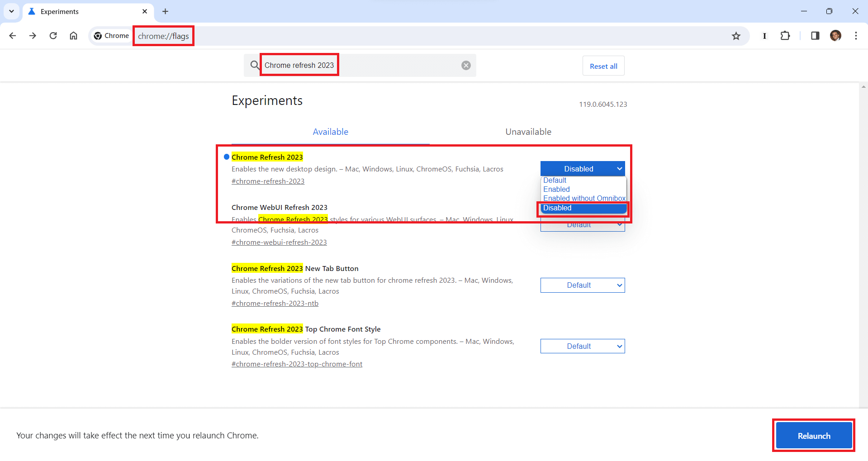Choose Disabled in the open dropdown list
Viewport: 868px width, 461px height.
584,208
